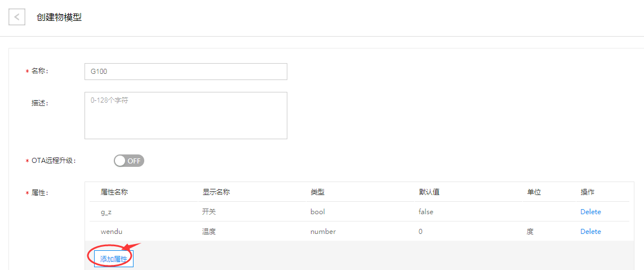Click the 名称 input field containing G100
The height and width of the screenshot is (270, 644).
click(x=185, y=72)
